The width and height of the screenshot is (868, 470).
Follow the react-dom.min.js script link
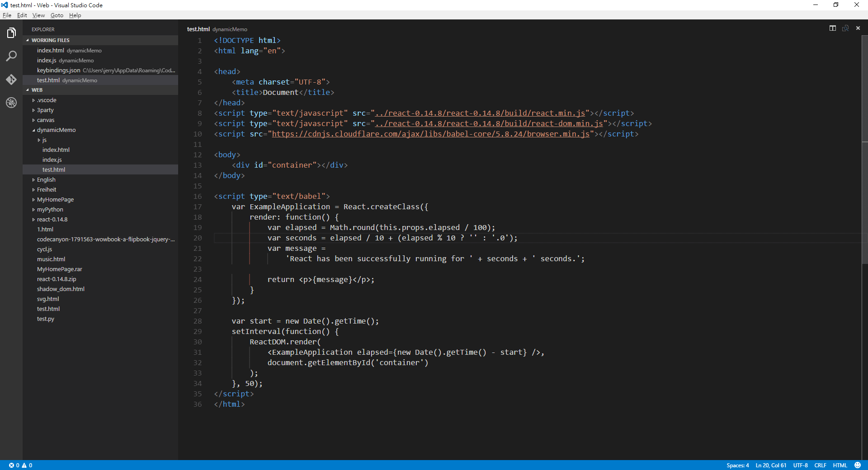(x=489, y=123)
